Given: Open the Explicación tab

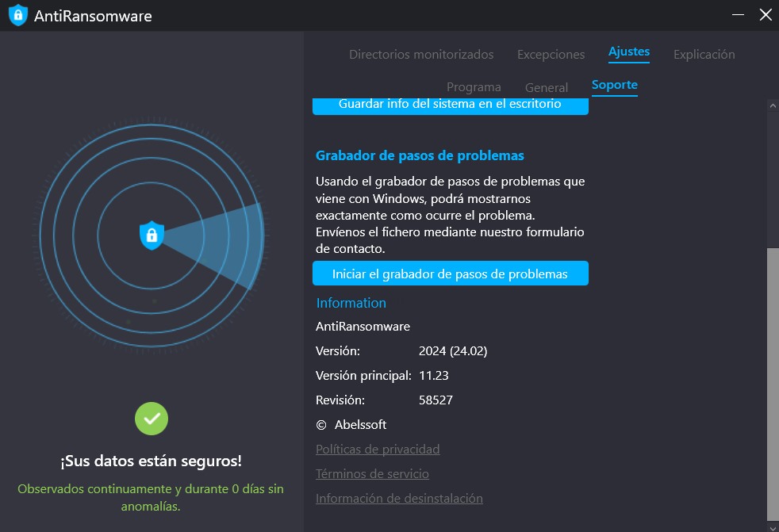Looking at the screenshot, I should tap(704, 54).
